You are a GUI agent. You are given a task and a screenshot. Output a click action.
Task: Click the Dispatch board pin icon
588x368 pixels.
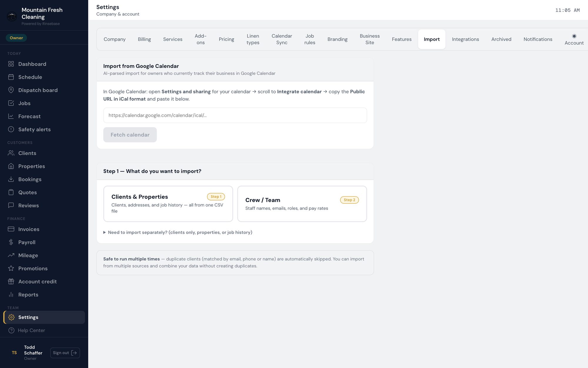pos(11,90)
